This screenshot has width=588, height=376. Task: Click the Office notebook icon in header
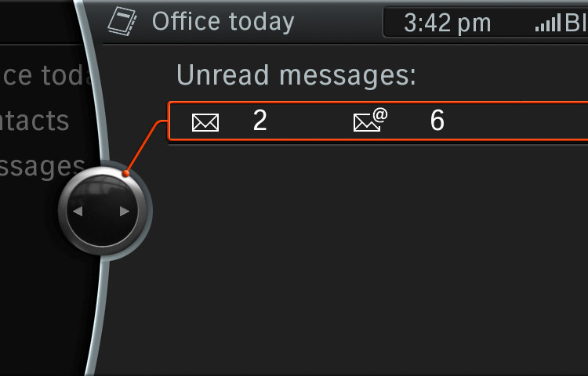coord(122,21)
